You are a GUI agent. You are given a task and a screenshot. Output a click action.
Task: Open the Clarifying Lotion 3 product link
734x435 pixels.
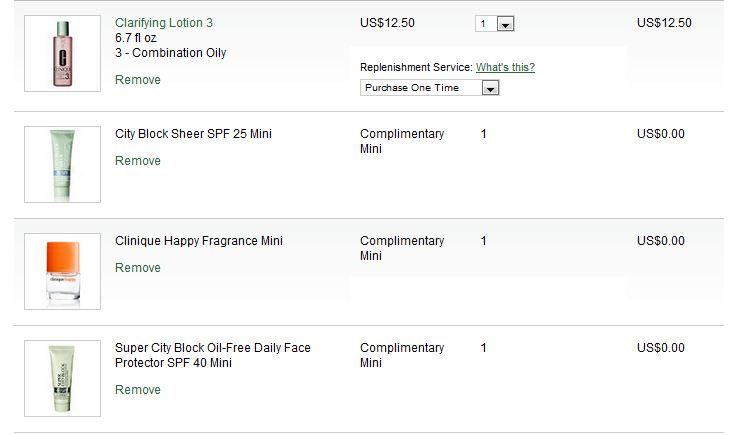[164, 22]
